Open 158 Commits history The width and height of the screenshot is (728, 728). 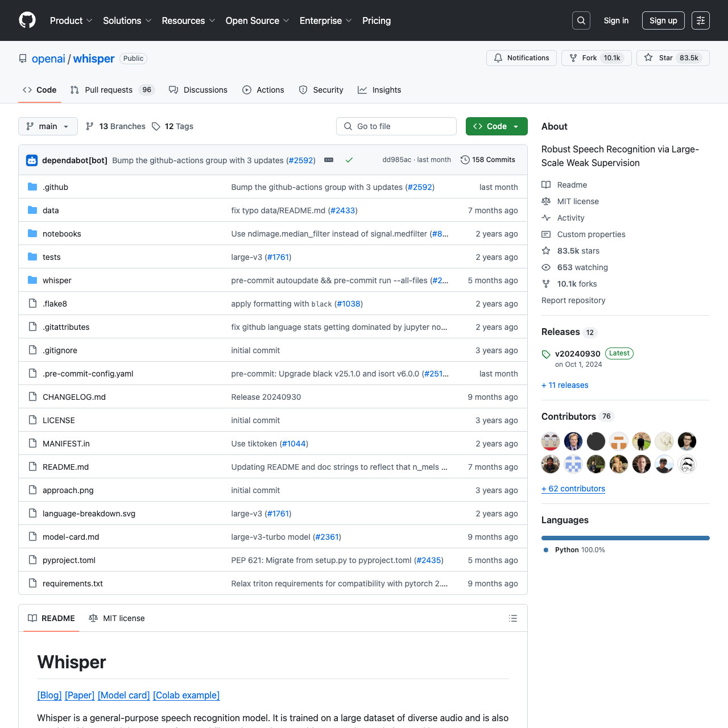click(x=488, y=160)
